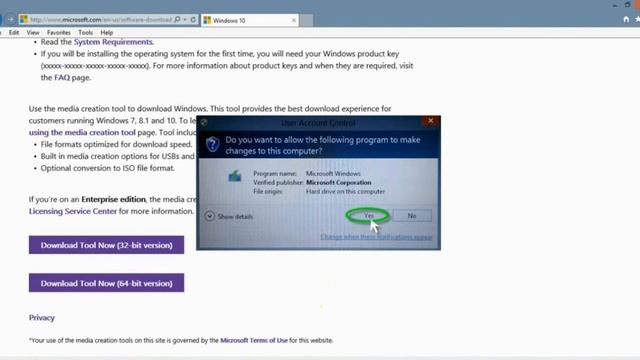Viewport: 640px width, 360px height.
Task: Download Tool Now 64-bit version
Action: coord(106,283)
